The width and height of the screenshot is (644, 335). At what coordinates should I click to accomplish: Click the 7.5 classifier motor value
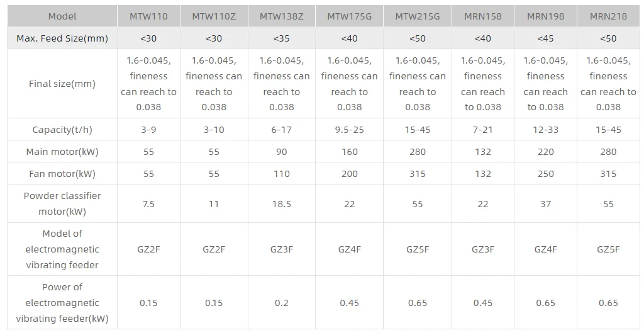(148, 203)
